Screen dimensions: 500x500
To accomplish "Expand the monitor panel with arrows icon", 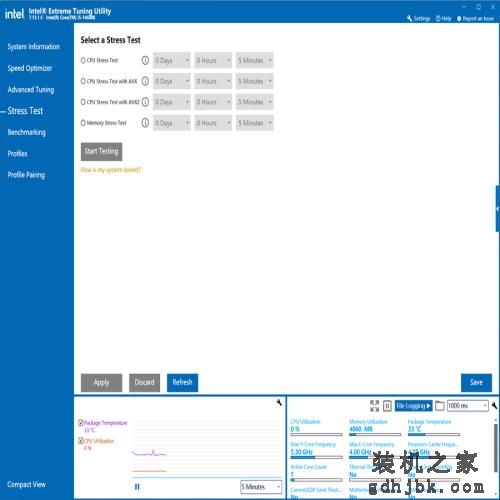I will click(374, 406).
